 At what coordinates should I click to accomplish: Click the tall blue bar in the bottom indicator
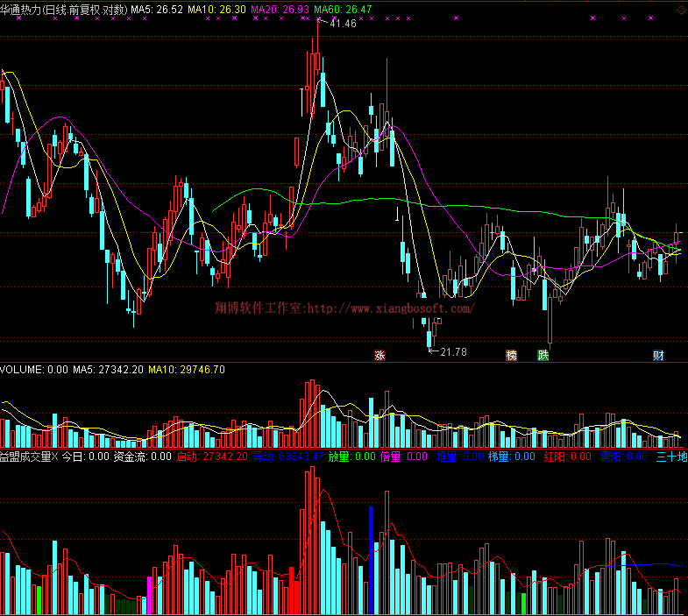(x=372, y=560)
